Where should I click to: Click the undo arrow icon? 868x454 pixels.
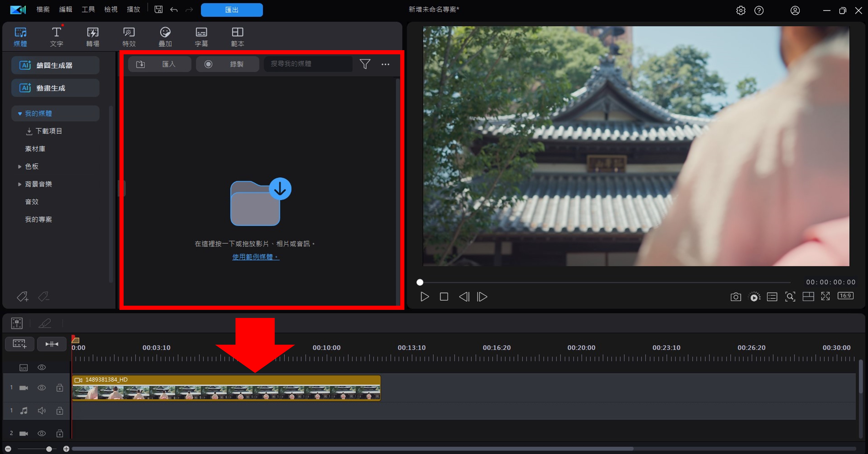174,10
